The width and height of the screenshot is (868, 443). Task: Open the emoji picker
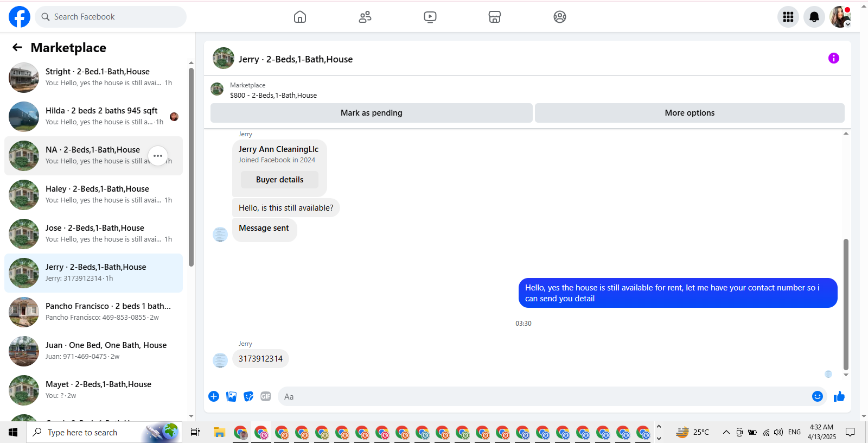coord(818,396)
